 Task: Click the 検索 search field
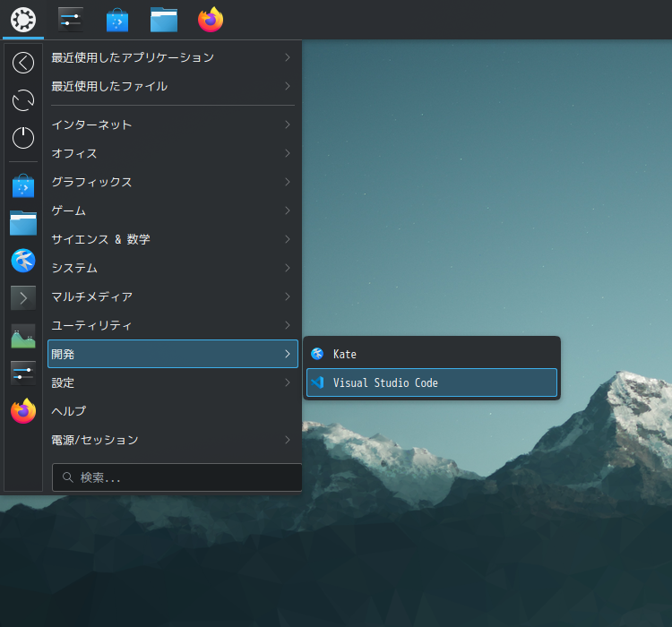177,477
